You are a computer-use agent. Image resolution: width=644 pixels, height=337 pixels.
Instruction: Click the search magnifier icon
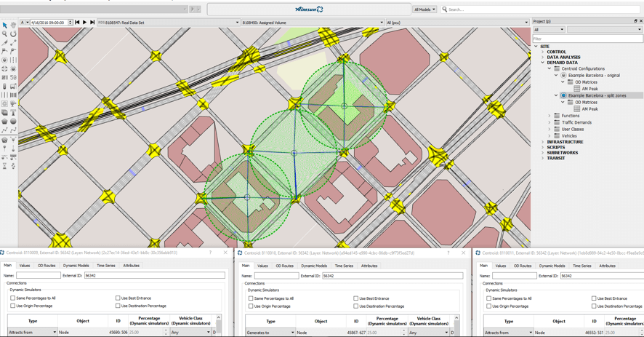(x=444, y=9)
